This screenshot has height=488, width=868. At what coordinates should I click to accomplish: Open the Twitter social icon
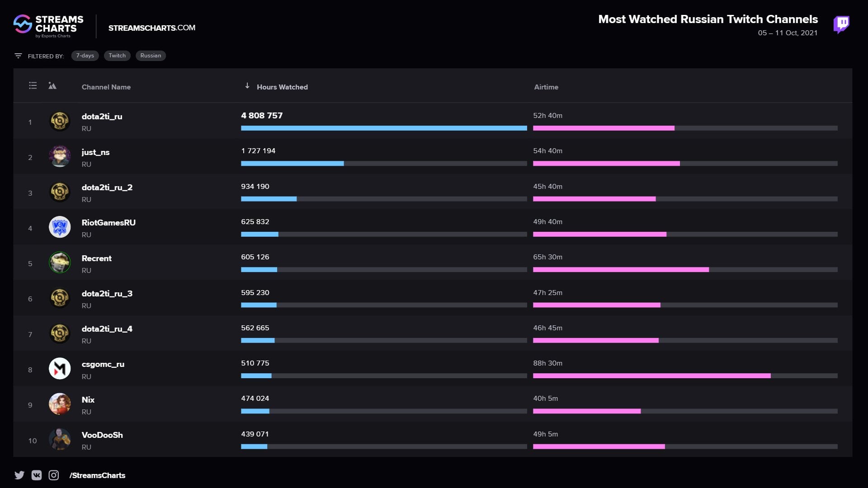tap(19, 475)
